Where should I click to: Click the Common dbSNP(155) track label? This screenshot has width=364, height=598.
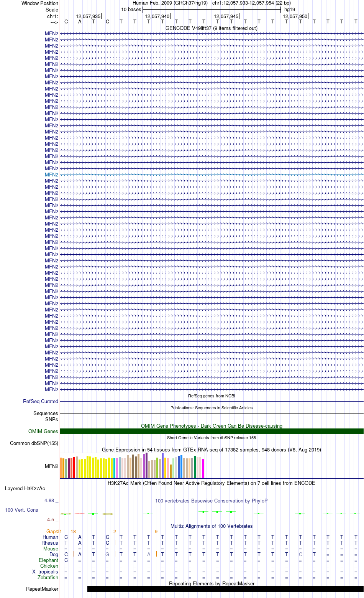pos(34,443)
